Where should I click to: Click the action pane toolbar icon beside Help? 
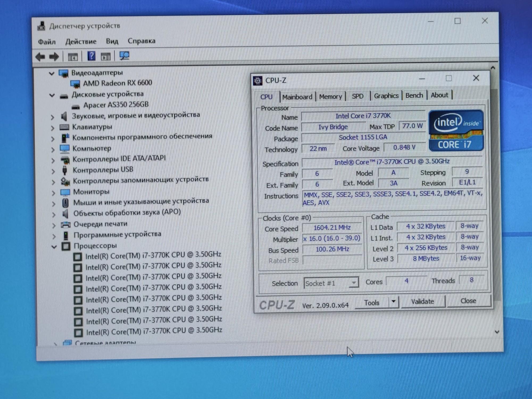click(106, 56)
